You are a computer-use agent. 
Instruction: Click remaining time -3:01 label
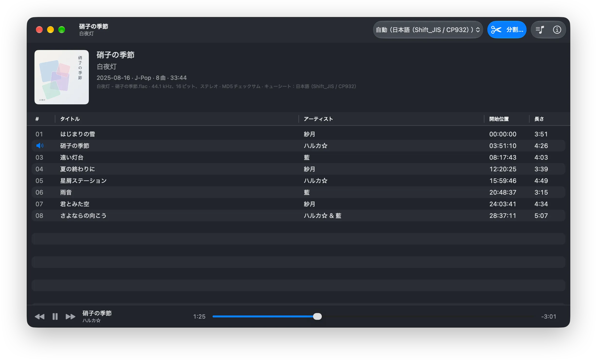[548, 316]
